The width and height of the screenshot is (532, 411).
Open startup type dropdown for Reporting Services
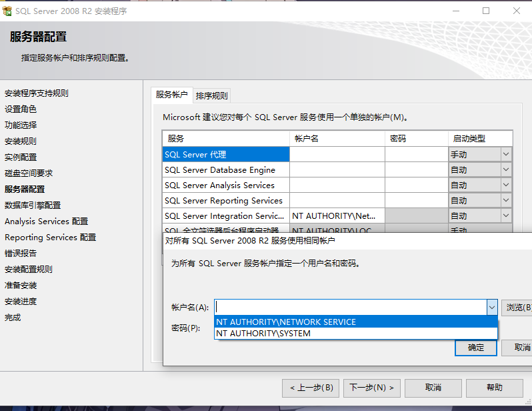(506, 200)
